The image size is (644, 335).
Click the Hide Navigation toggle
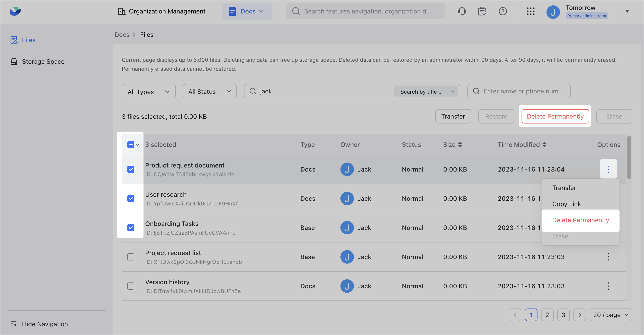pyautogui.click(x=39, y=324)
